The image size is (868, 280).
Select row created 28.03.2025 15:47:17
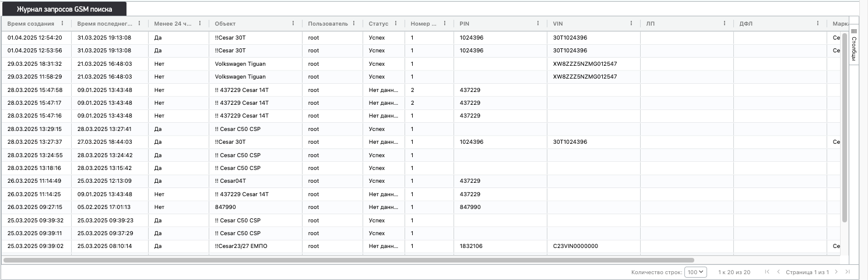tap(421, 102)
